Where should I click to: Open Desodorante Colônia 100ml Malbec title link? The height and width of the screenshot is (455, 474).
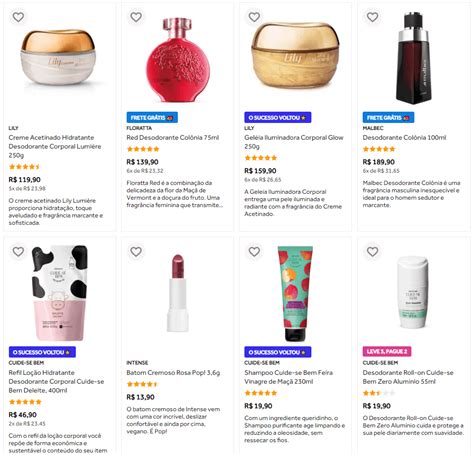404,137
